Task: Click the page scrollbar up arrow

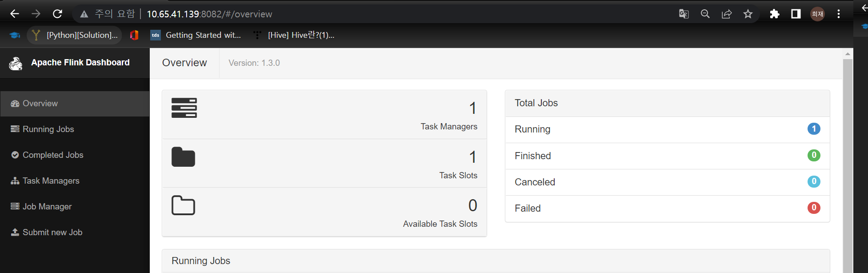Action: 848,54
